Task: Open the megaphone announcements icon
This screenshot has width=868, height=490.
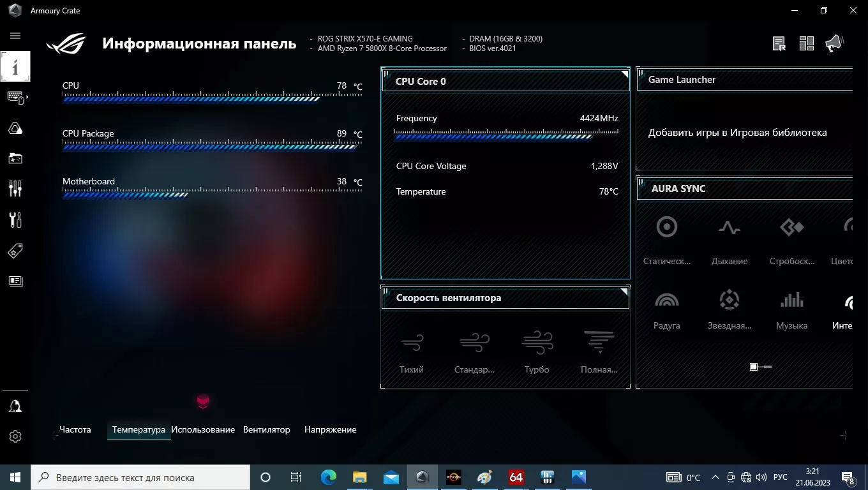Action: (834, 43)
